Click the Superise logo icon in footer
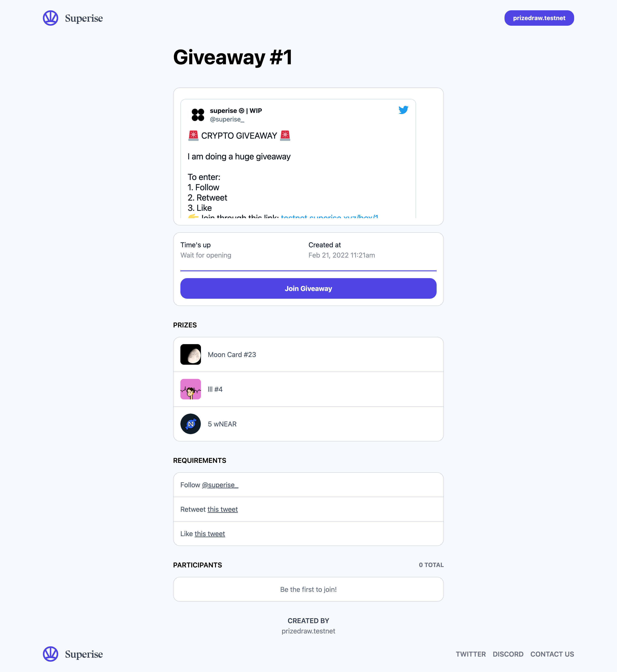Viewport: 617px width, 672px height. (50, 654)
